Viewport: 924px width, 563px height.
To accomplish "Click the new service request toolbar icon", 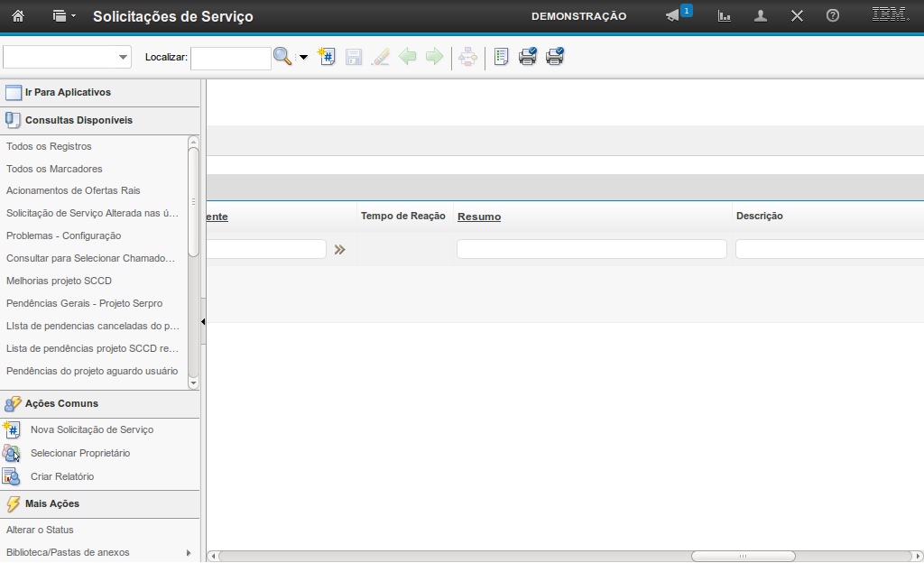I will point(327,57).
